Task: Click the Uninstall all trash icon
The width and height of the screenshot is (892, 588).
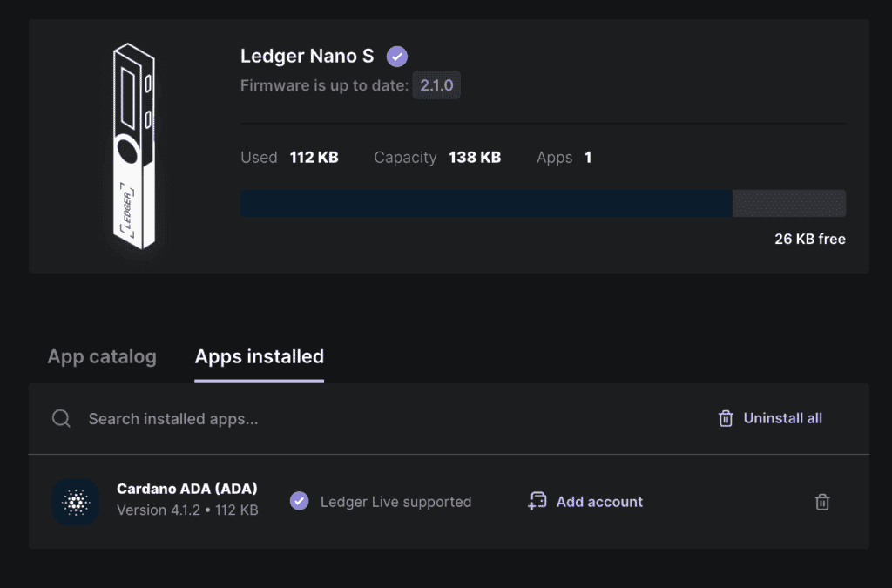Action: (725, 418)
